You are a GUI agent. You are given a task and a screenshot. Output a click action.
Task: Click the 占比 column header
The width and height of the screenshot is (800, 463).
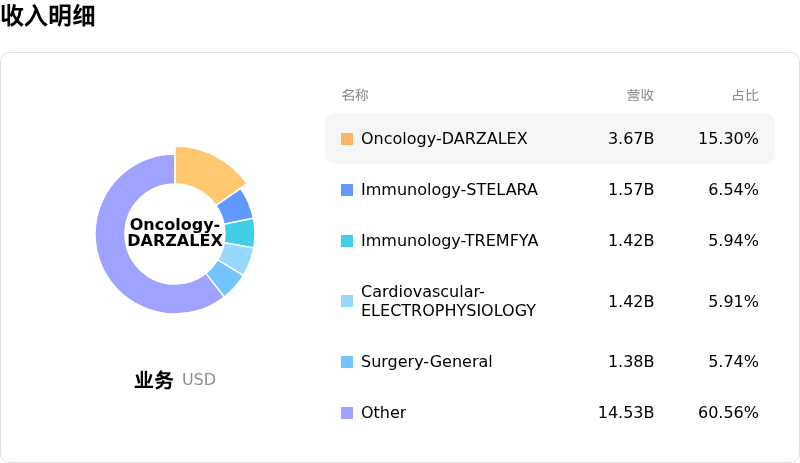[x=745, y=95]
